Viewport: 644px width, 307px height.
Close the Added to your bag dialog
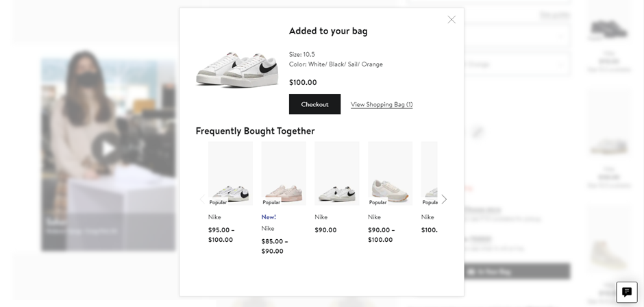(x=451, y=20)
